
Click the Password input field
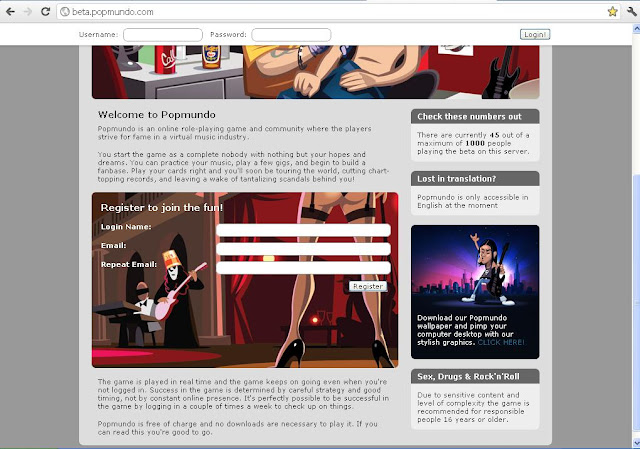point(291,35)
